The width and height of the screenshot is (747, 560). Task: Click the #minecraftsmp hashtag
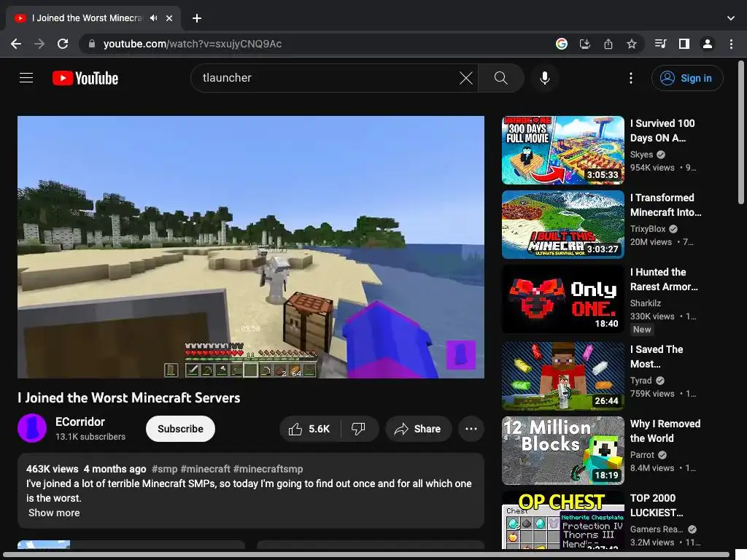268,469
